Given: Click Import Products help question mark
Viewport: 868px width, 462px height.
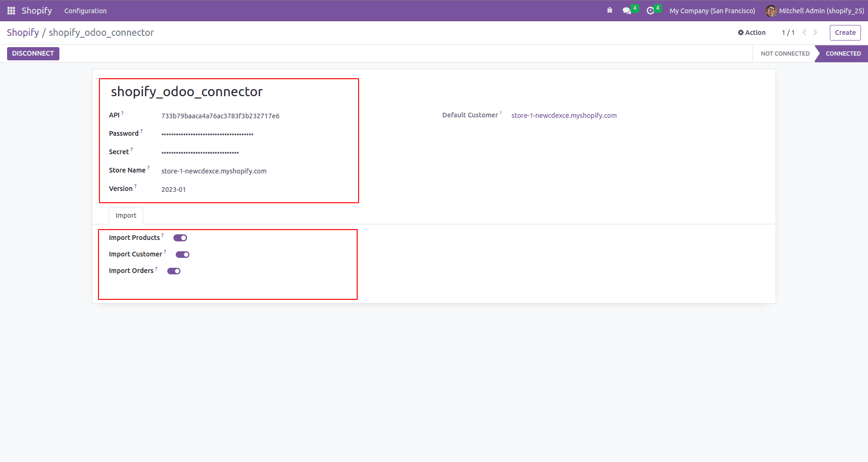Looking at the screenshot, I should [163, 235].
